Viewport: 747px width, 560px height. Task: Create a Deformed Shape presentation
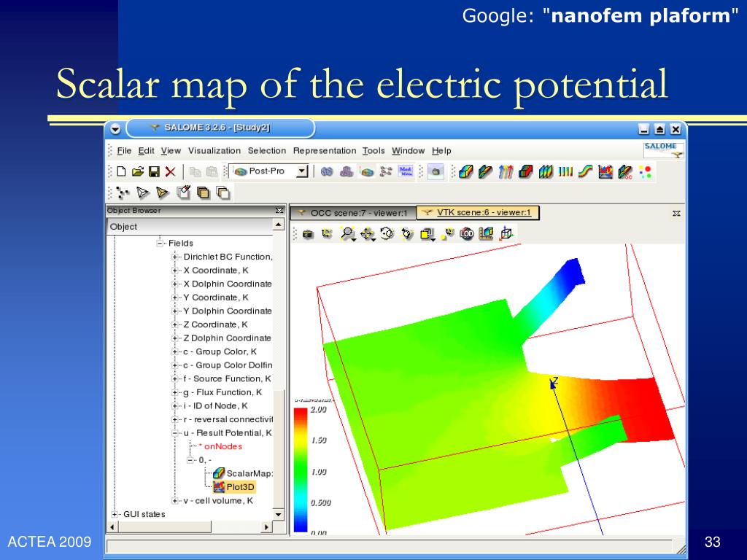tap(485, 171)
